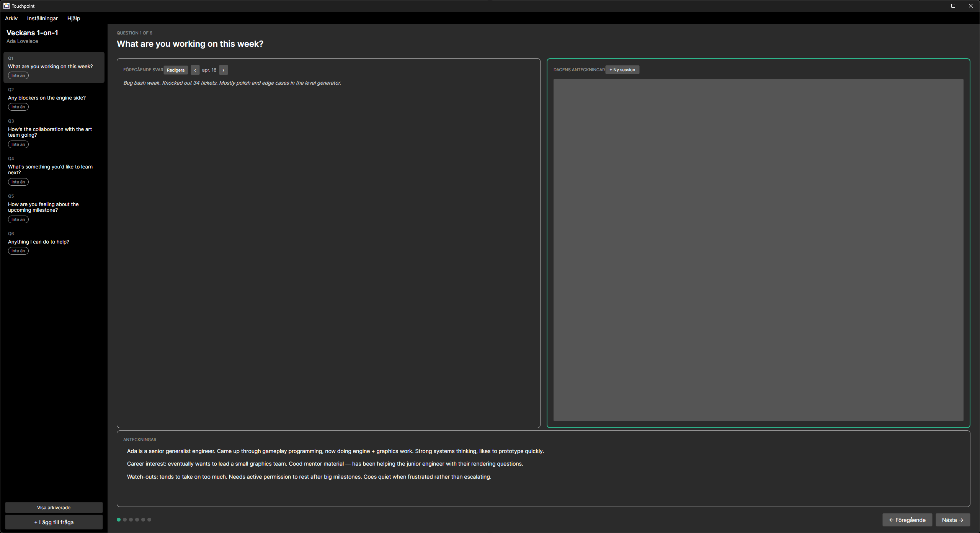This screenshot has width=980, height=533.
Task: Select question Q2 about engine blockers
Action: 47,98
